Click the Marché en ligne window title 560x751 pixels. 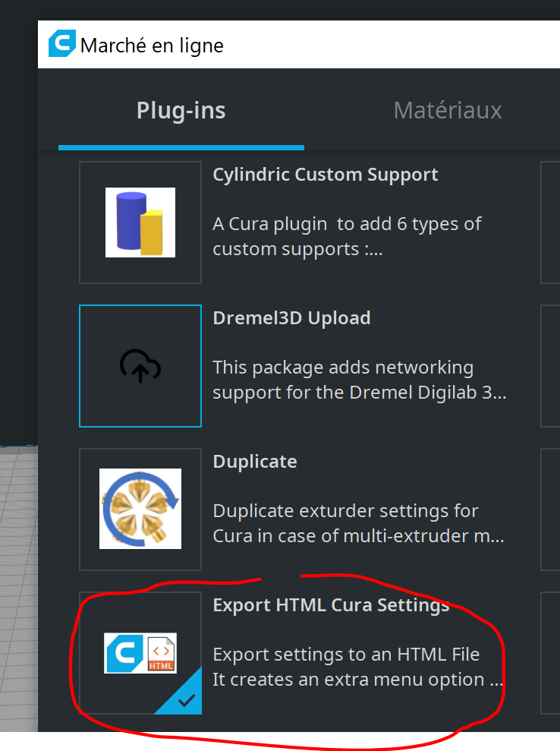point(152,46)
